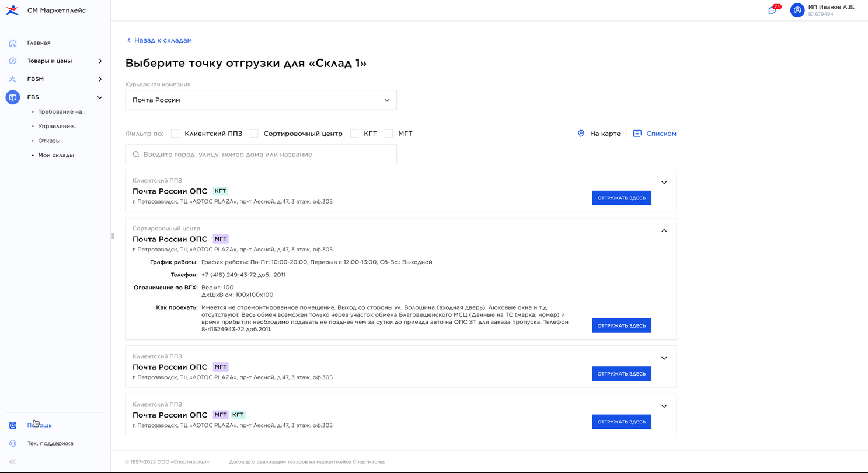This screenshot has width=868, height=473.
Task: Click the FBSM sidebar icon
Action: coord(13,79)
